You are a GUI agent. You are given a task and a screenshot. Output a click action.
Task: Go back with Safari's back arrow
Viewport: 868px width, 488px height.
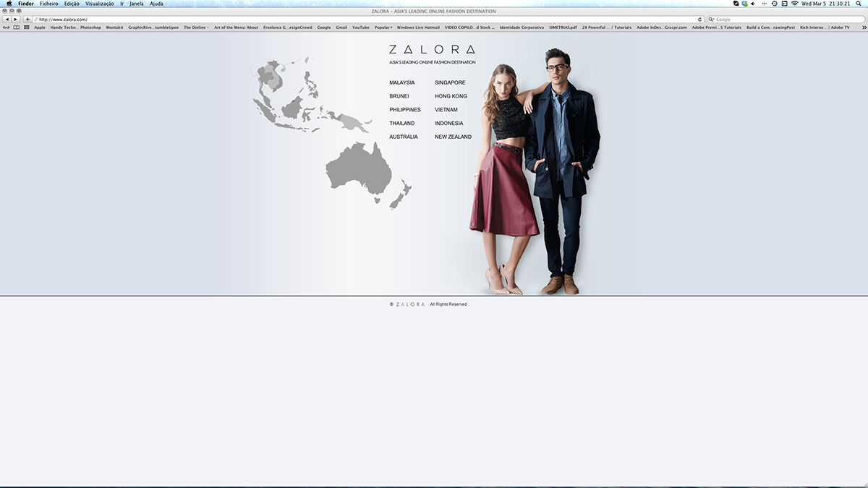7,20
